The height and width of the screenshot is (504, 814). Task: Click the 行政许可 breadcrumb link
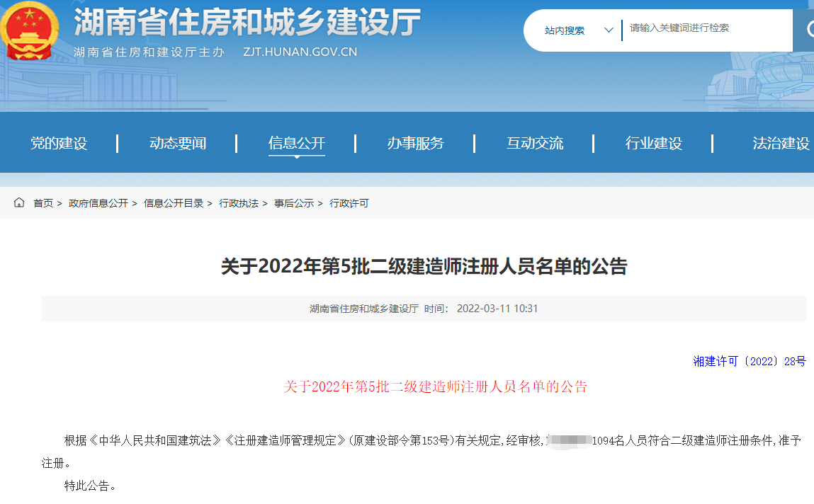coord(349,202)
